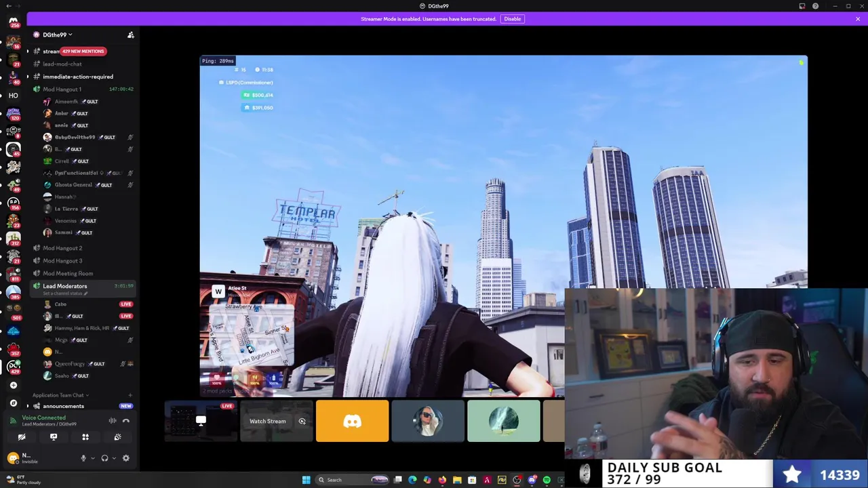Open the lead-mod-chat text channel
868x488 pixels.
point(62,64)
